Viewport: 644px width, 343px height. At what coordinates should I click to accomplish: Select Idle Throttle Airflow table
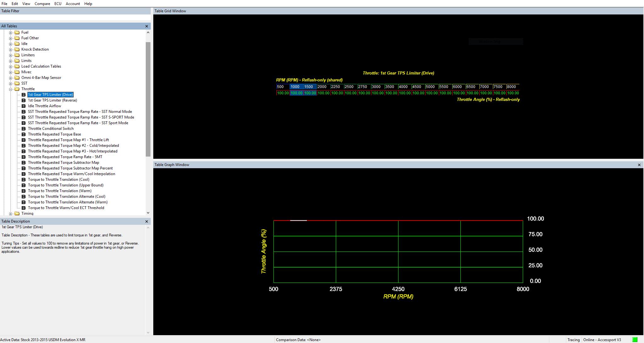[x=44, y=106]
